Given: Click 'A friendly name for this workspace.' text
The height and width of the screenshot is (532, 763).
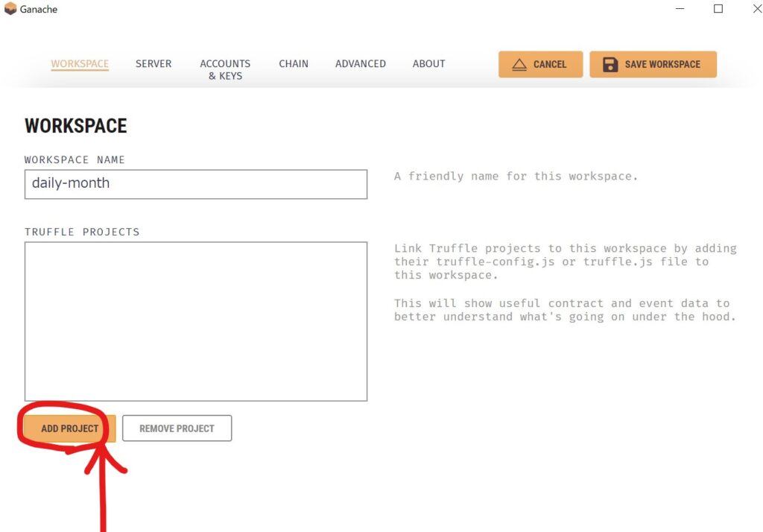Looking at the screenshot, I should pyautogui.click(x=516, y=176).
